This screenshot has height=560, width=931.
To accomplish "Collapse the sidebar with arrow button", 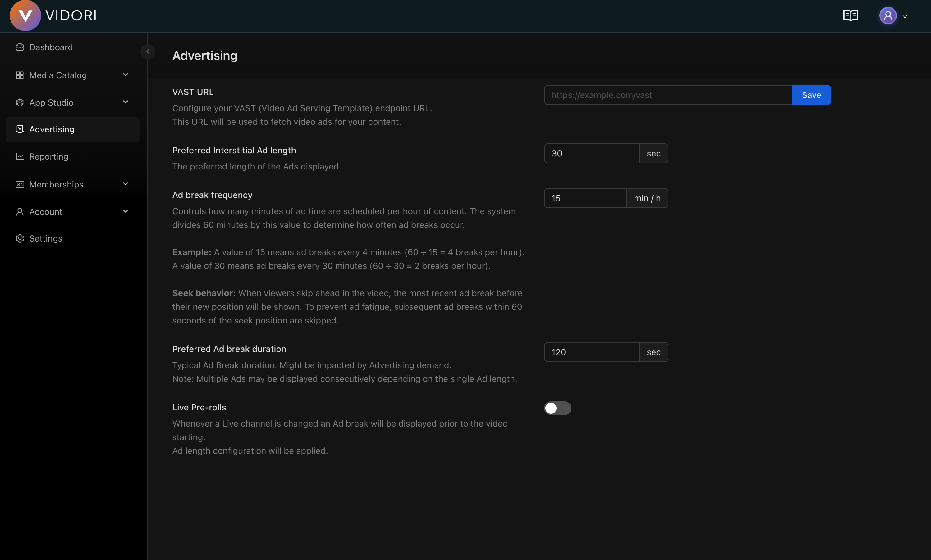I will [x=148, y=52].
